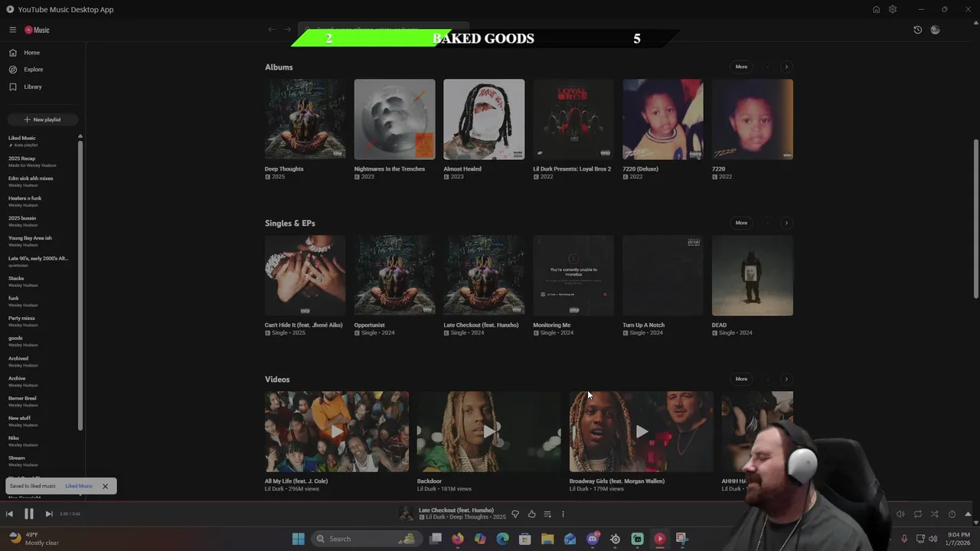Dismiss the Saved to liked music toast

click(105, 486)
